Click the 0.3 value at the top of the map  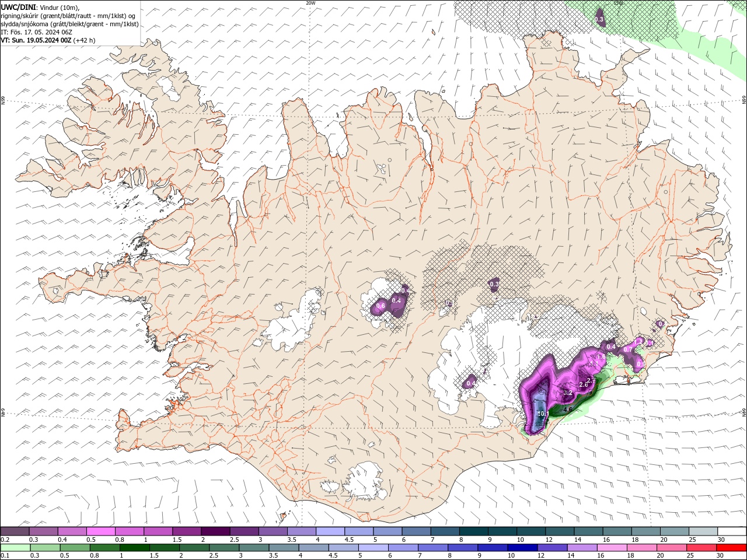tap(599, 20)
